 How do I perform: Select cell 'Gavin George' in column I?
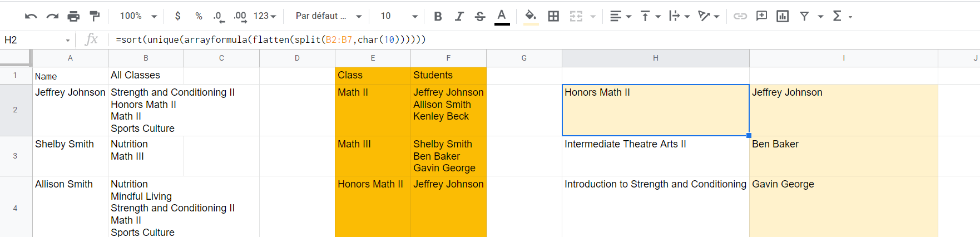844,207
